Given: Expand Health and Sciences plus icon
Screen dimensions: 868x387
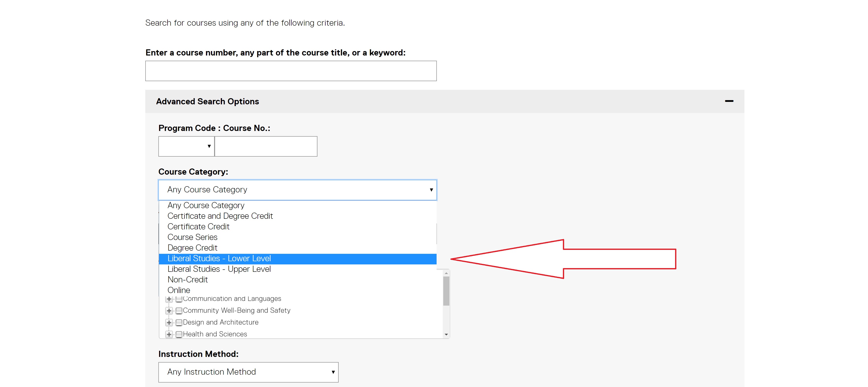Looking at the screenshot, I should [x=169, y=334].
